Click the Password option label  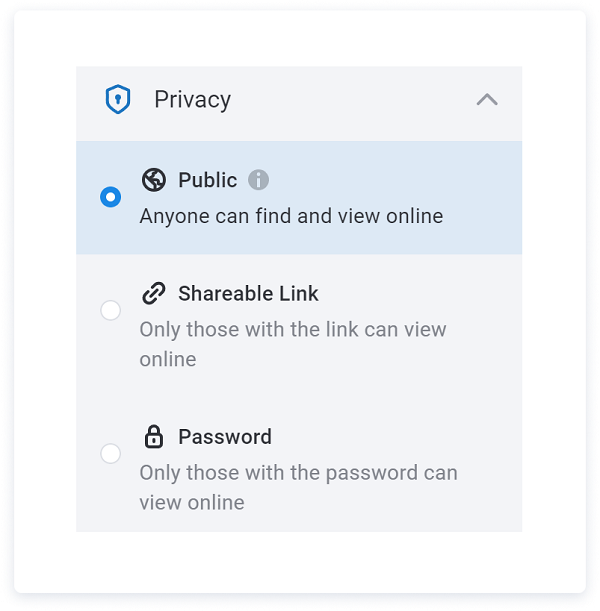[224, 437]
